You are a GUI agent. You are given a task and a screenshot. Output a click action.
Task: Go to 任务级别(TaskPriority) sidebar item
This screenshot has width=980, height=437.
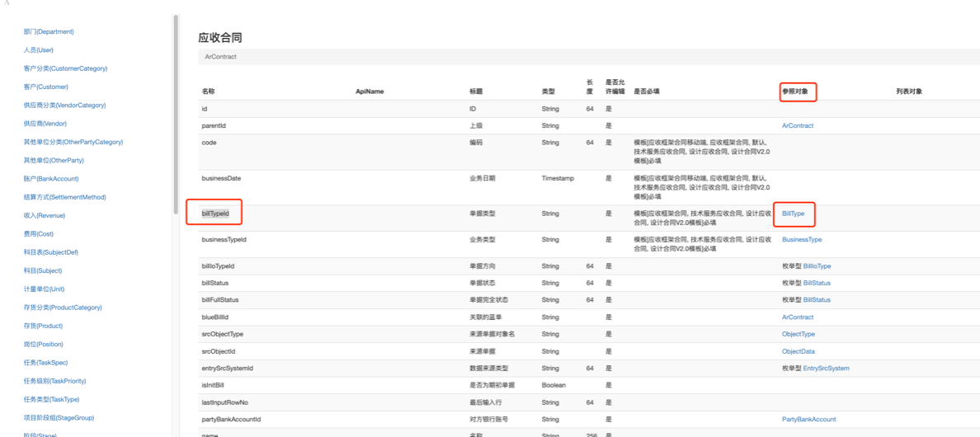(x=54, y=381)
